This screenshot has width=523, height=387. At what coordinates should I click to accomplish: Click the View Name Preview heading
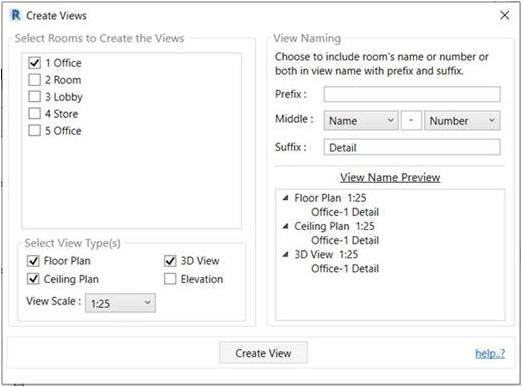[390, 177]
